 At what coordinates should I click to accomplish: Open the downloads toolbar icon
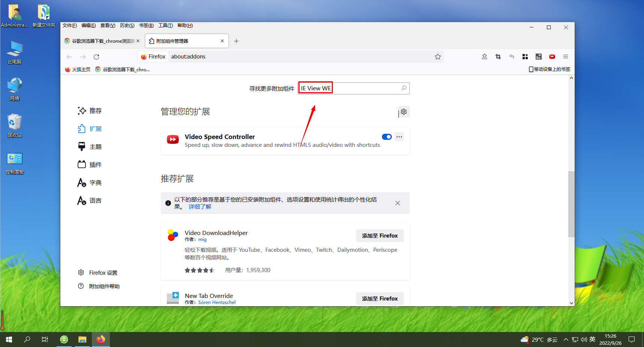click(x=485, y=57)
